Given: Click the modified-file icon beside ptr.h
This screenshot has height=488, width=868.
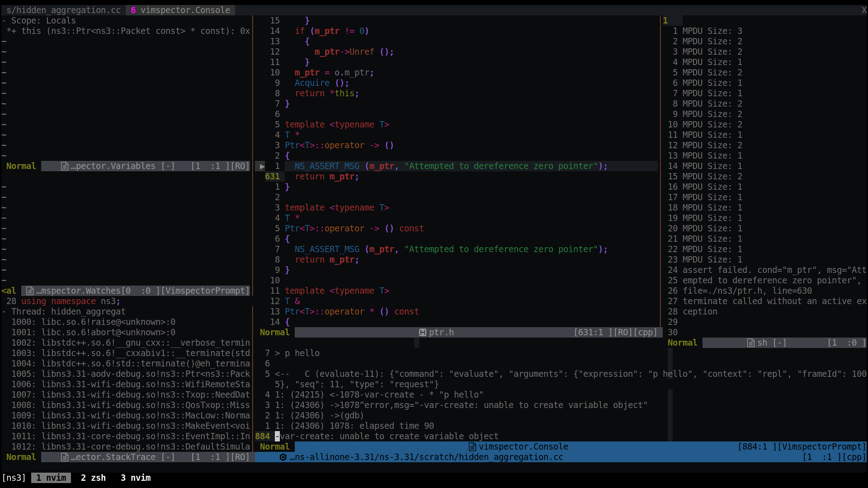Looking at the screenshot, I should (423, 332).
